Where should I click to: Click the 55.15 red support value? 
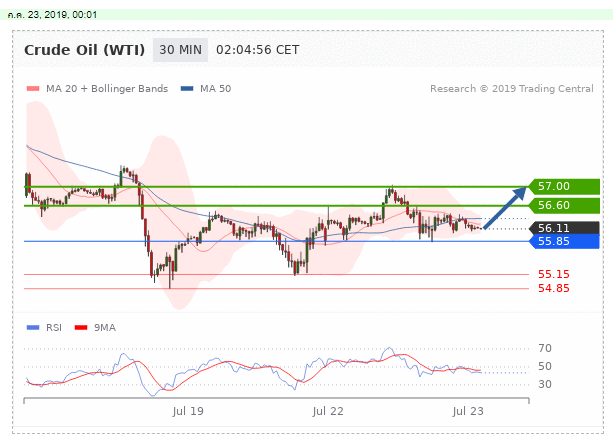click(554, 274)
